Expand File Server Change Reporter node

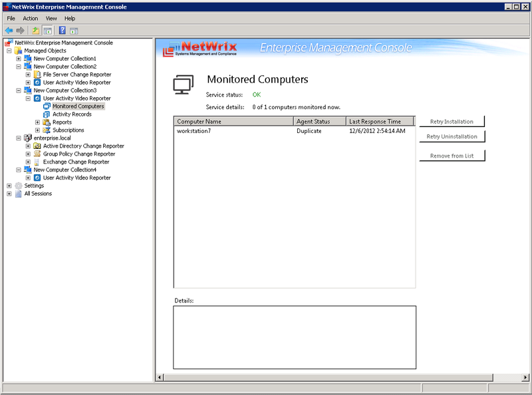28,74
